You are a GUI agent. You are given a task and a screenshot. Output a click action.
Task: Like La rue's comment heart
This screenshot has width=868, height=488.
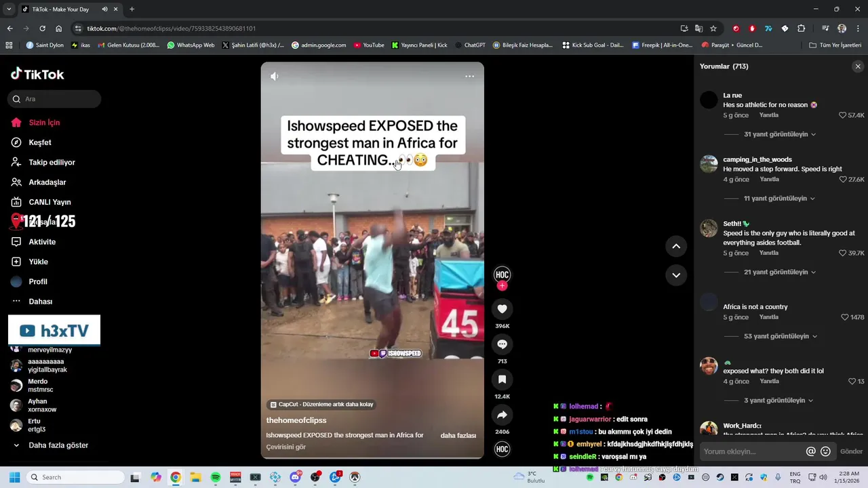point(843,116)
